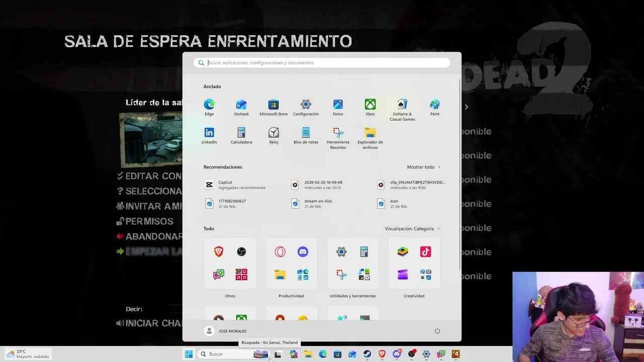Launch Bloc de notas
Viewport: 644px width, 362px height.
pos(306,135)
